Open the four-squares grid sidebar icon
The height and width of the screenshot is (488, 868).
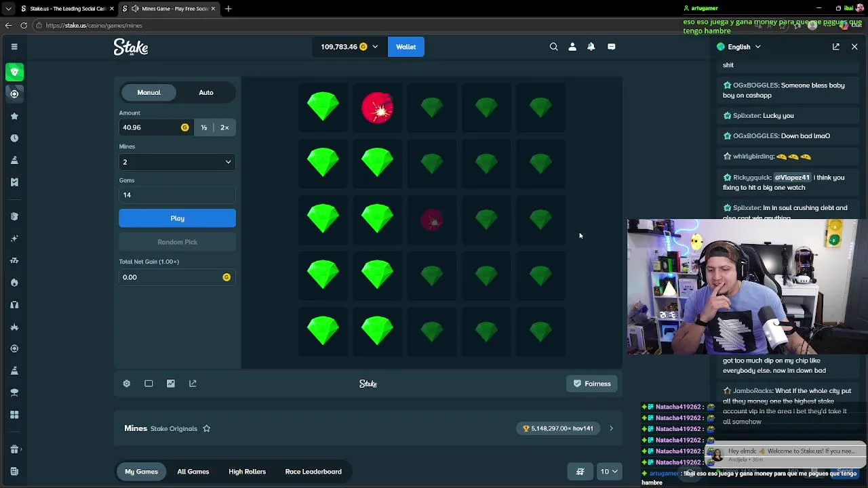pos(14,414)
